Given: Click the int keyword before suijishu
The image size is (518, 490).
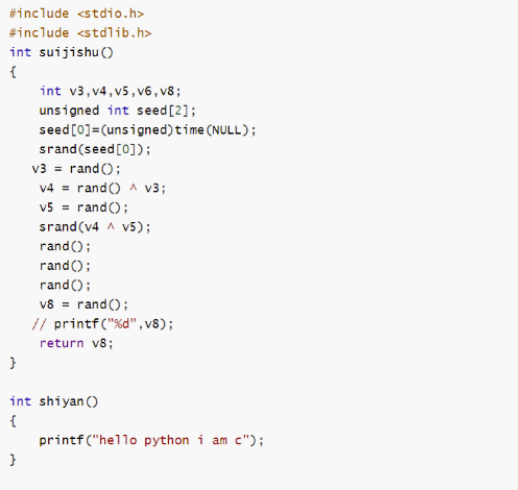Looking at the screenshot, I should click(x=20, y=52).
